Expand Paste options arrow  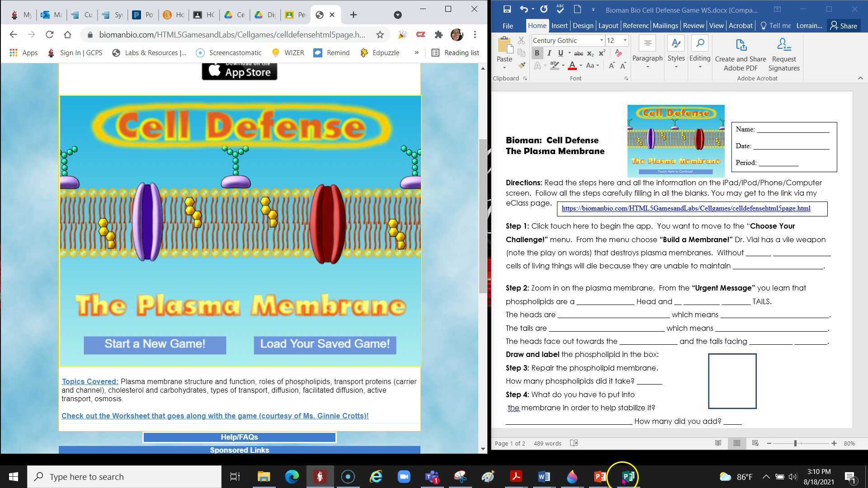point(504,68)
